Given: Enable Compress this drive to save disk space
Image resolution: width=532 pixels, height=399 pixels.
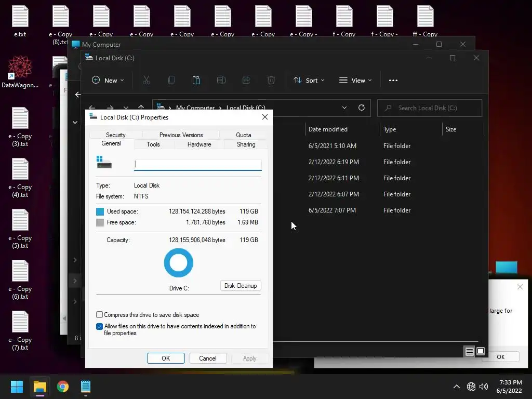Looking at the screenshot, I should pyautogui.click(x=99, y=314).
